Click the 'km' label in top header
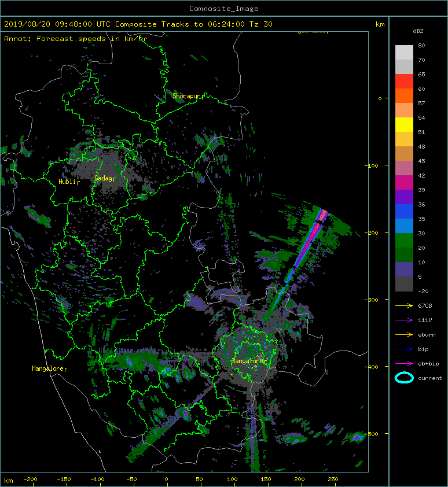This screenshot has width=448, height=487. pos(380,24)
